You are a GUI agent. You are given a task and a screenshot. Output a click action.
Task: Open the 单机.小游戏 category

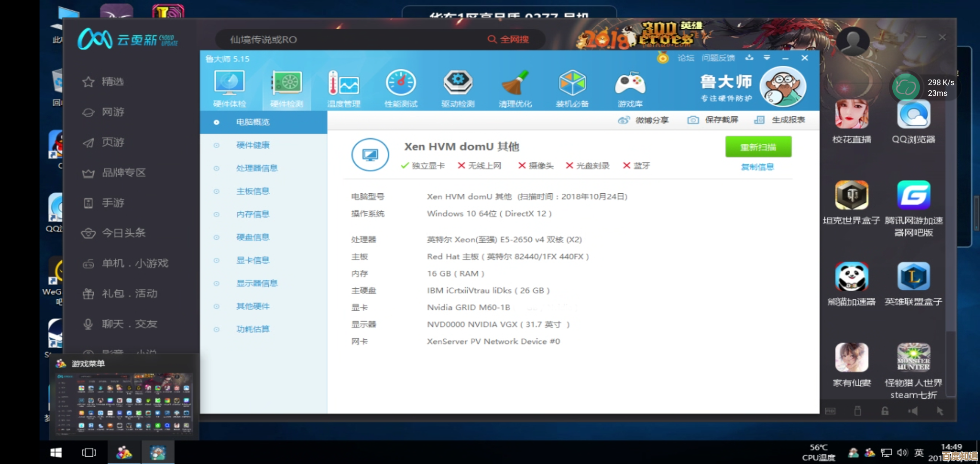[x=135, y=263]
